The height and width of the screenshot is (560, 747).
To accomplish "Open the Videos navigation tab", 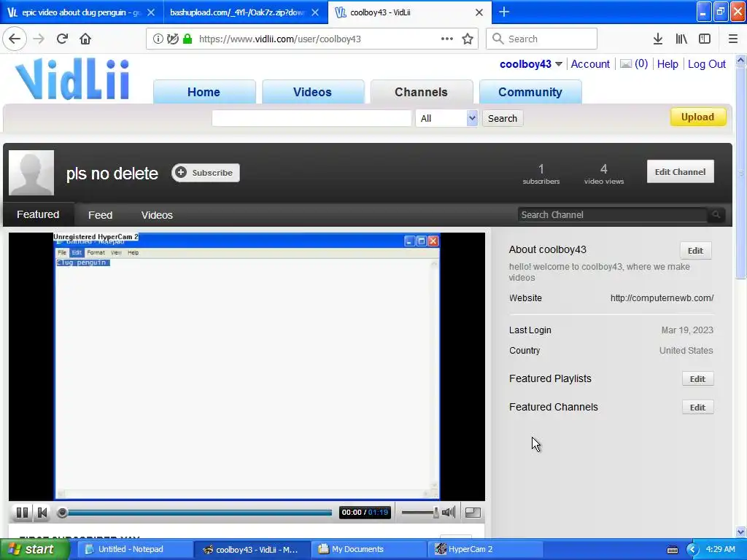I will coord(312,92).
